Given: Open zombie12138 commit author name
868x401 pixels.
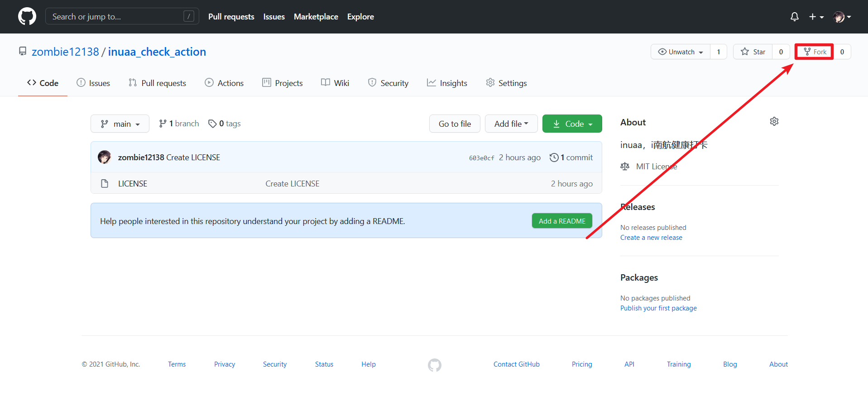Looking at the screenshot, I should (x=141, y=158).
